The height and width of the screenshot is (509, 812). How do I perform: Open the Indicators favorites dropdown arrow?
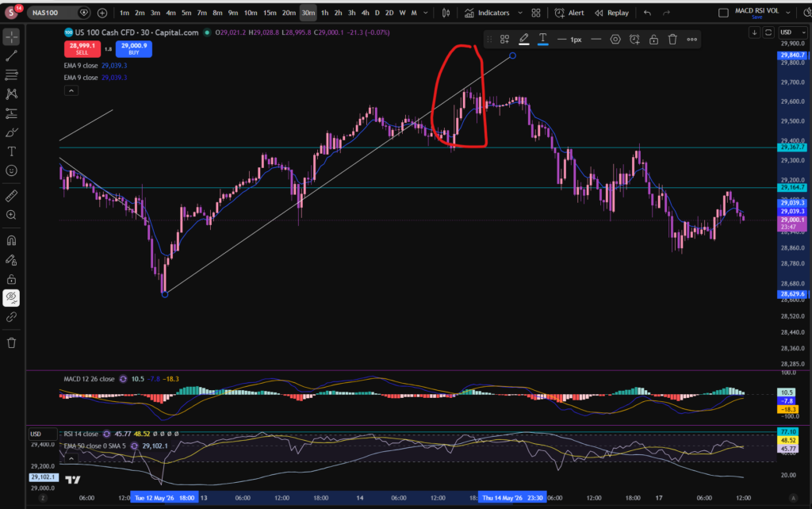520,13
